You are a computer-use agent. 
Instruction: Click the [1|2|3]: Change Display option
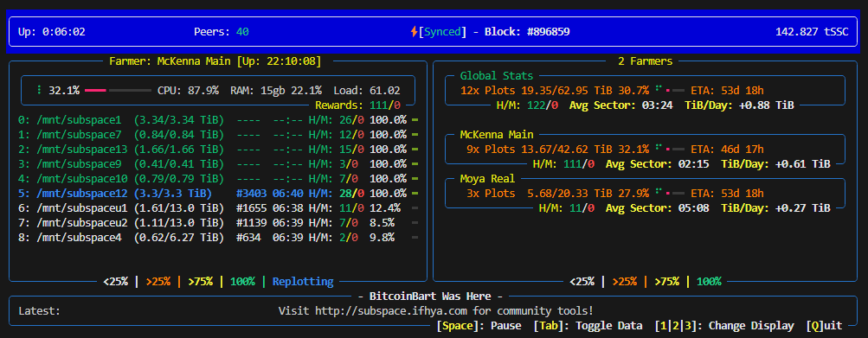point(724,326)
